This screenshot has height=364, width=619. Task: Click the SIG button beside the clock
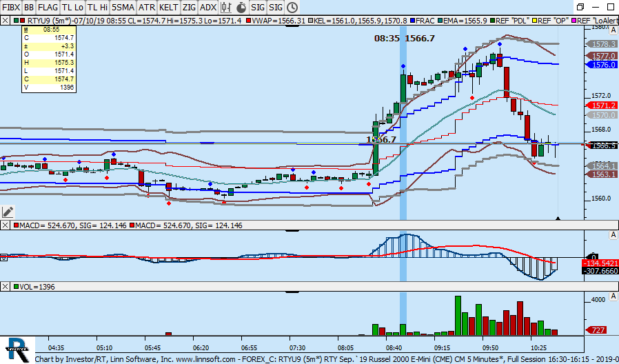pos(276,7)
